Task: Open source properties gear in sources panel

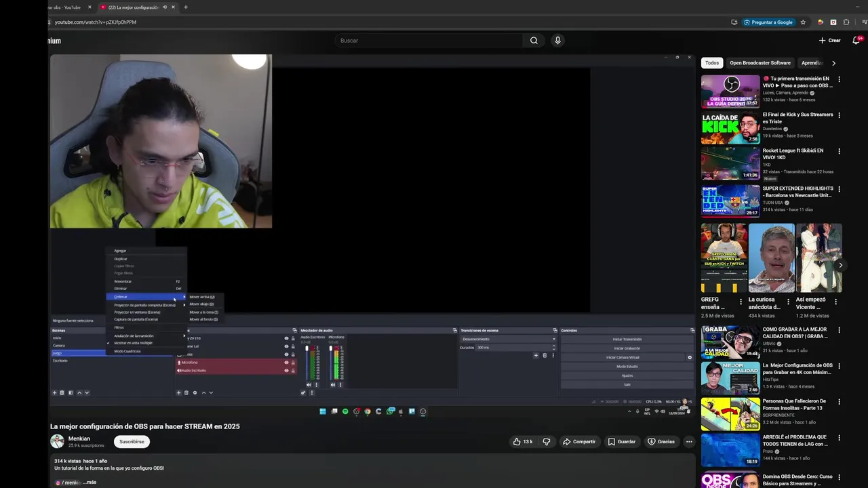Action: (195, 392)
